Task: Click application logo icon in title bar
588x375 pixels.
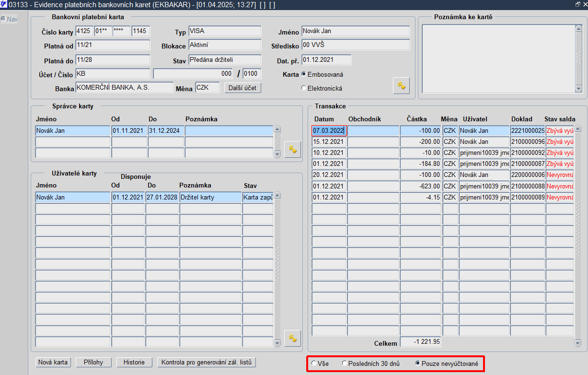Action: pos(4,4)
